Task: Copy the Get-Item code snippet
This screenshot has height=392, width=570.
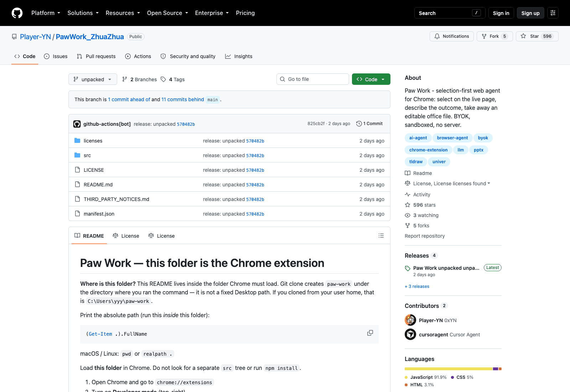Action: (370, 333)
